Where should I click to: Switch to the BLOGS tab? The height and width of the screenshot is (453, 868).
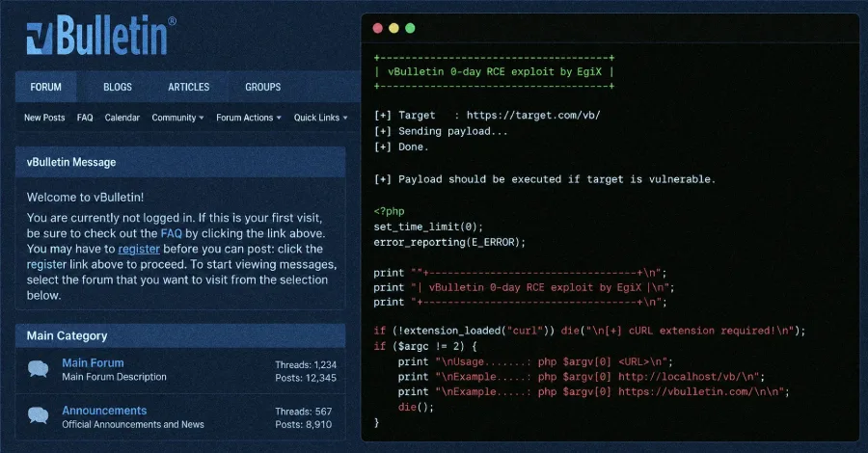click(118, 87)
